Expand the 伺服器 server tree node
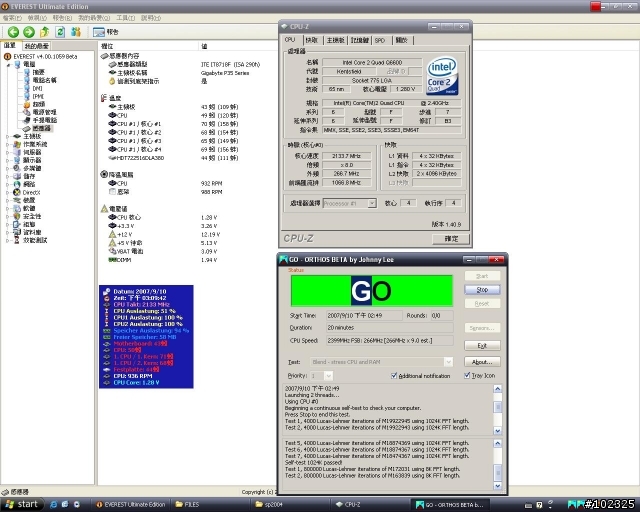The image size is (640, 512). coord(7,152)
